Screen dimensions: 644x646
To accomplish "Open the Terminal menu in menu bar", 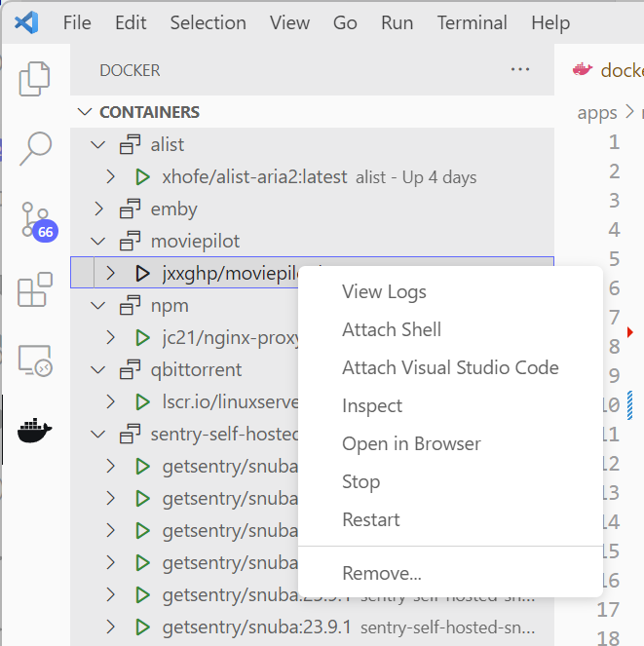I will 472,22.
